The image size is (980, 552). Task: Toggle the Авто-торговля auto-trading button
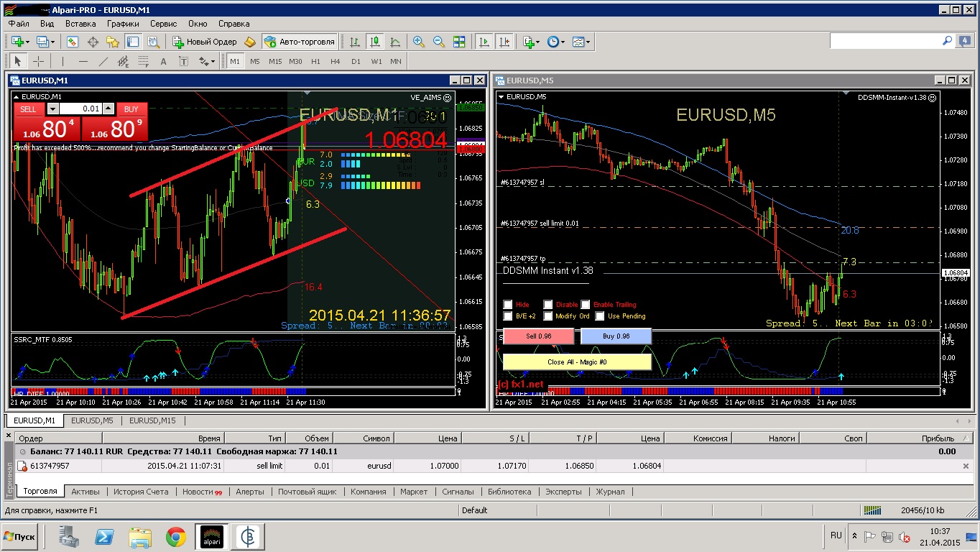[x=300, y=42]
